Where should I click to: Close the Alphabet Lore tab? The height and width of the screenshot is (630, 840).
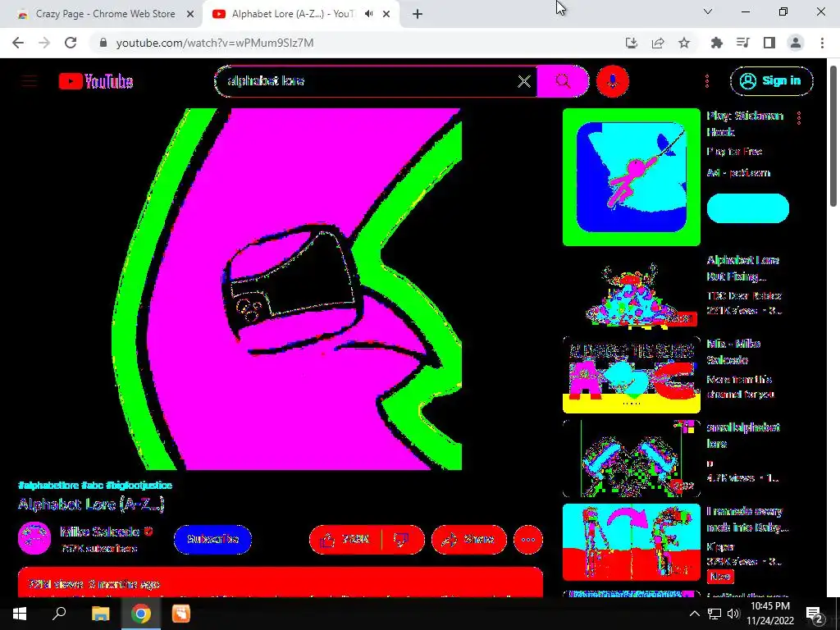[386, 14]
